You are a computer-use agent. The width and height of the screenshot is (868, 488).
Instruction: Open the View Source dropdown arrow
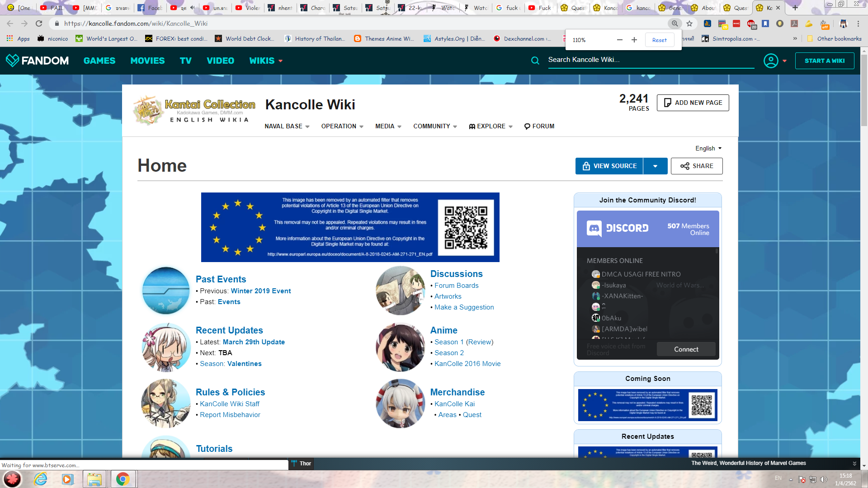tap(655, 166)
